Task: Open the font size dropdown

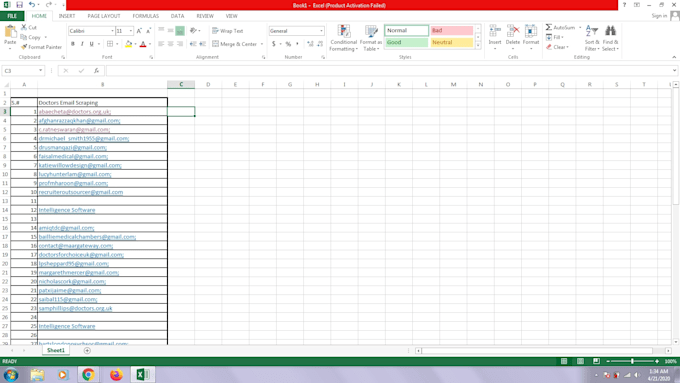Action: click(131, 31)
